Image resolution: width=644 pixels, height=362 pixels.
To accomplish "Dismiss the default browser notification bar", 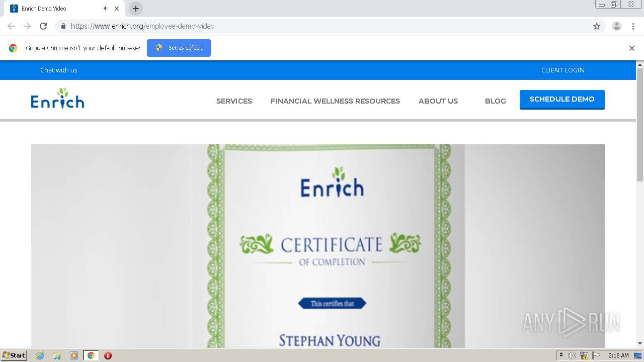I will point(632,48).
